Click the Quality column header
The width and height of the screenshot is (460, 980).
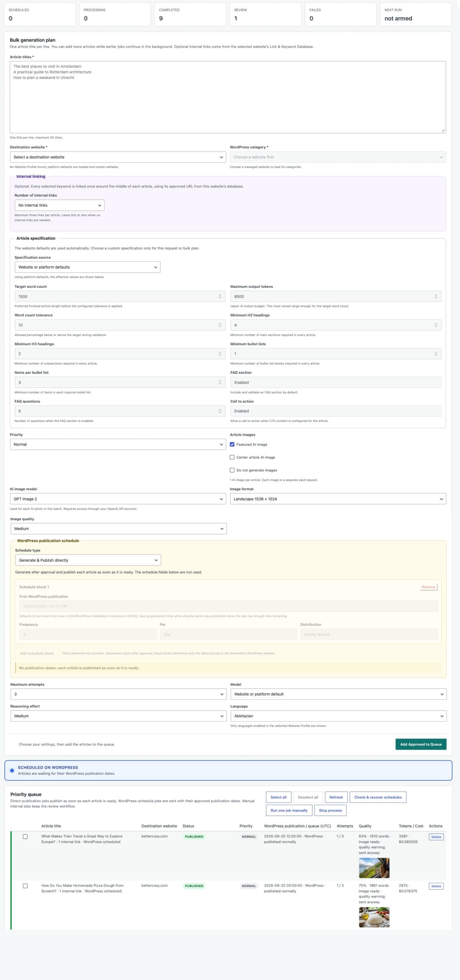365,826
